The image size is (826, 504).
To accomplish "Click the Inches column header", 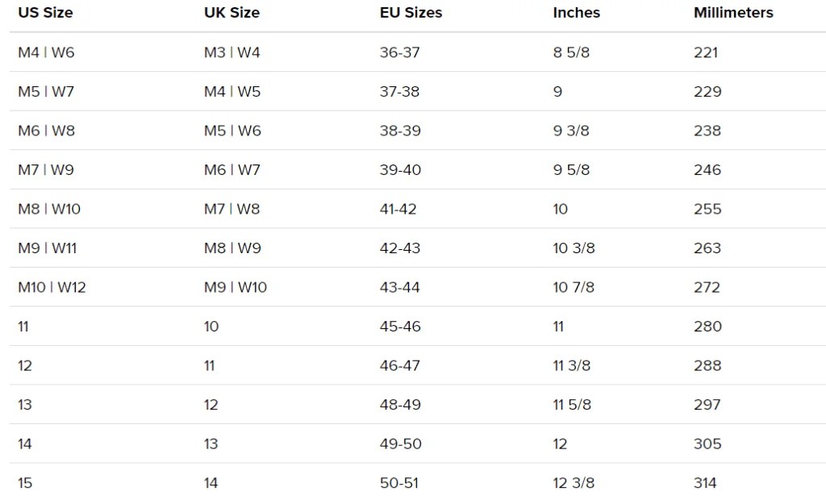I will (576, 13).
